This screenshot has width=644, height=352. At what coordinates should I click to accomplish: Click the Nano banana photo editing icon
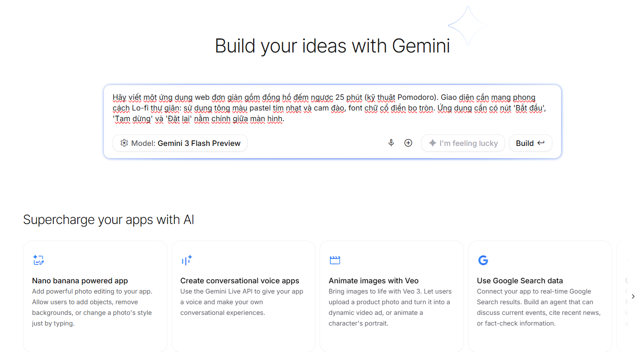pos(38,260)
